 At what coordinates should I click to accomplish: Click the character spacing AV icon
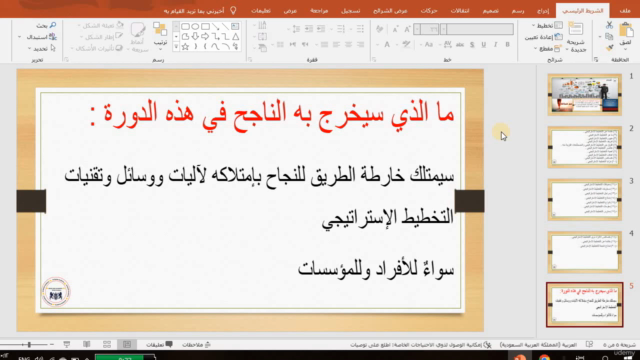pyautogui.click(x=447, y=44)
